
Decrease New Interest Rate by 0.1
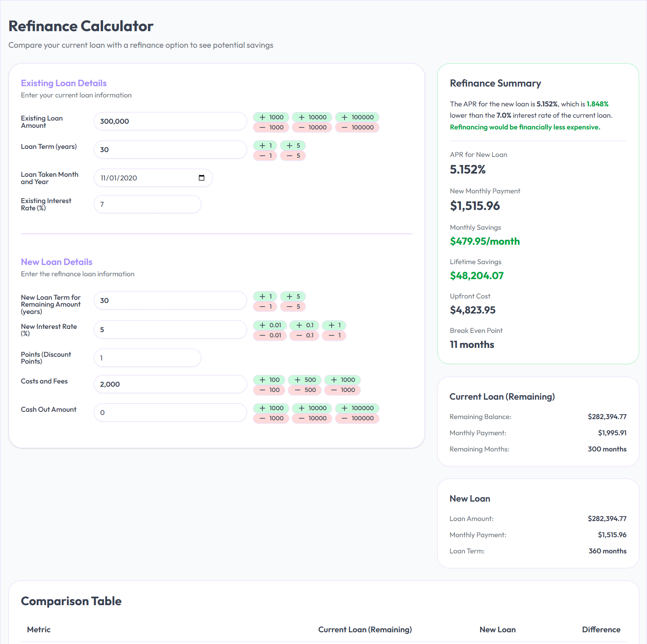click(x=304, y=335)
